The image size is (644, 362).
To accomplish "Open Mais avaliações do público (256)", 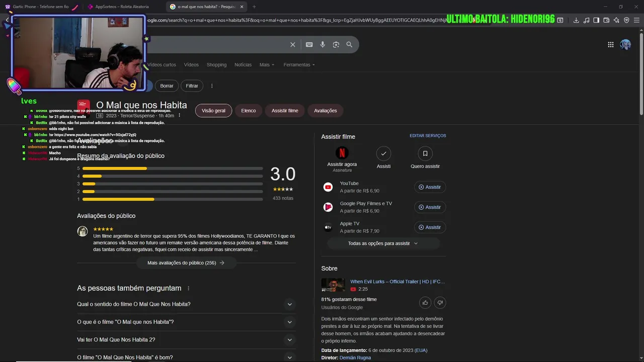I will coord(186,263).
